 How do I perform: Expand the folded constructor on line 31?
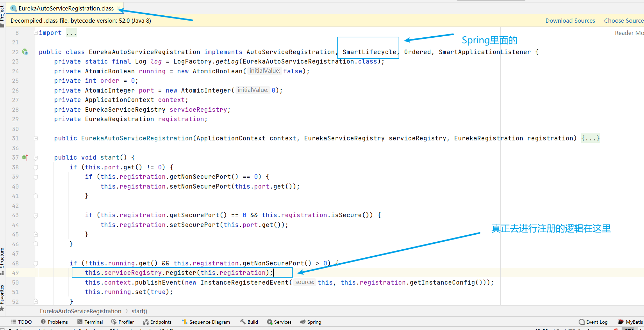36,138
